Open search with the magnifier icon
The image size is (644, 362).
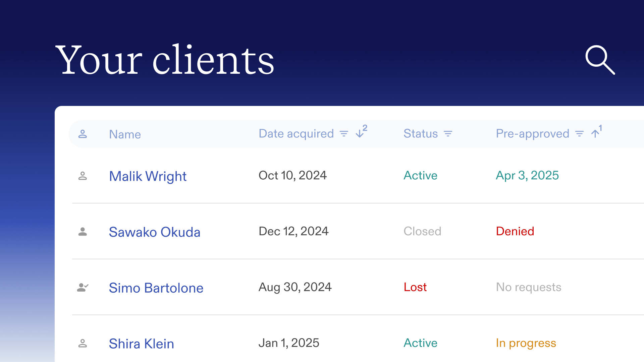point(600,60)
